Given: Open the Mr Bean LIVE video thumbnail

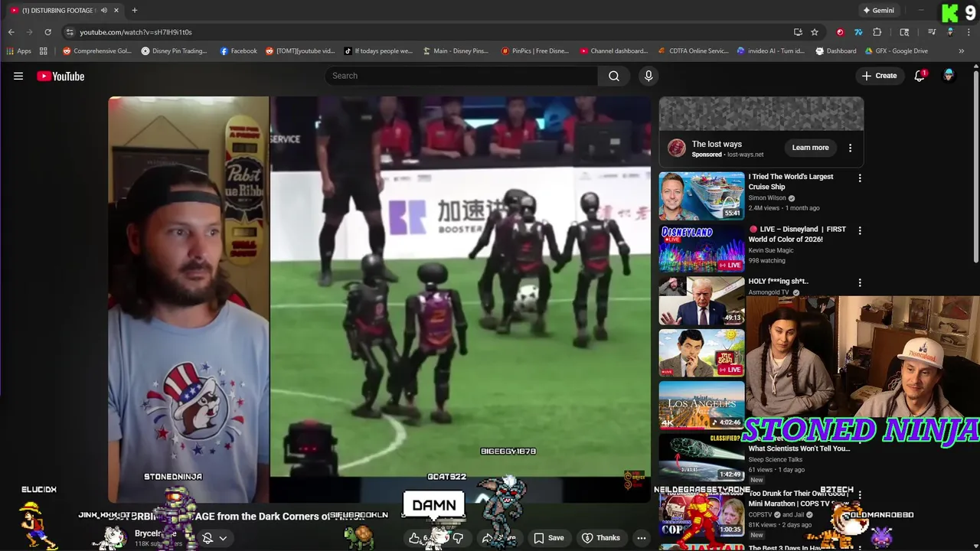Looking at the screenshot, I should [x=701, y=353].
